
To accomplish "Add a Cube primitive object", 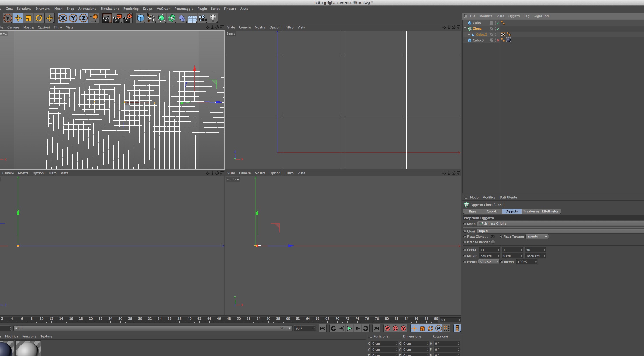I will pyautogui.click(x=140, y=18).
